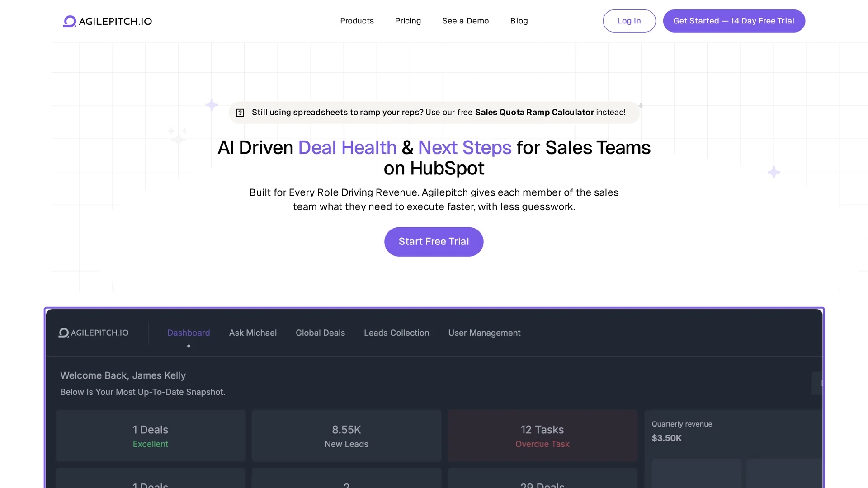Open the Products menu

point(357,21)
